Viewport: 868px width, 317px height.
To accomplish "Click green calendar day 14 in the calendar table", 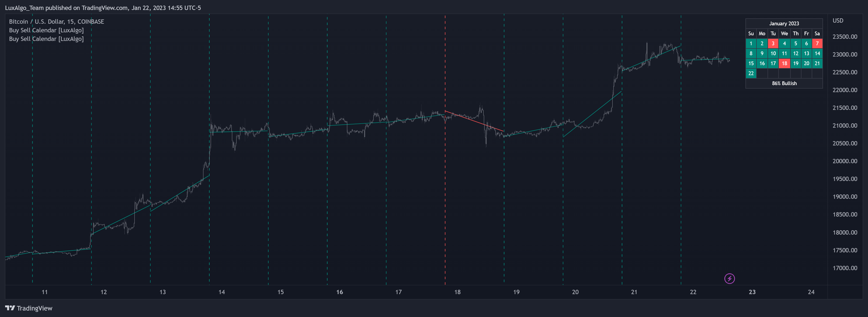I will (x=817, y=53).
